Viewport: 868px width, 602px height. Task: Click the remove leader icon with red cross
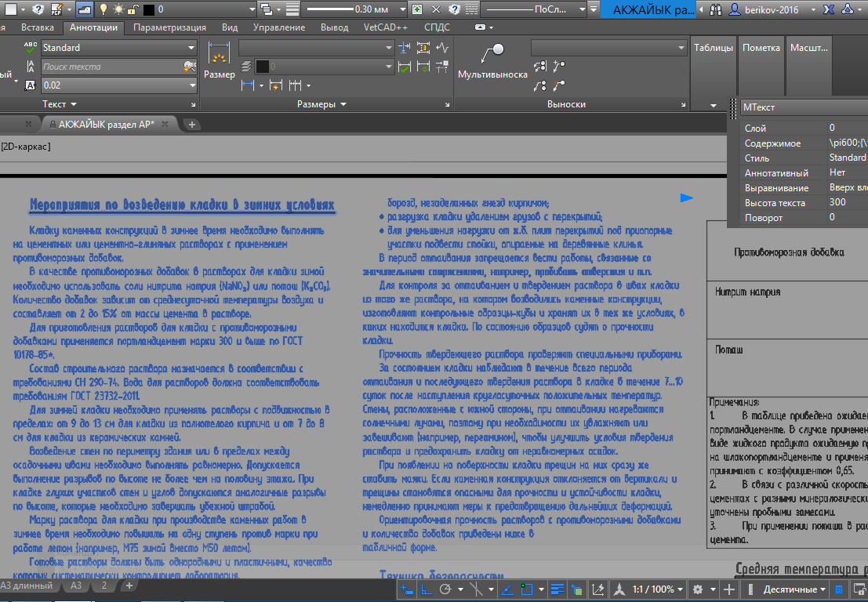558,85
